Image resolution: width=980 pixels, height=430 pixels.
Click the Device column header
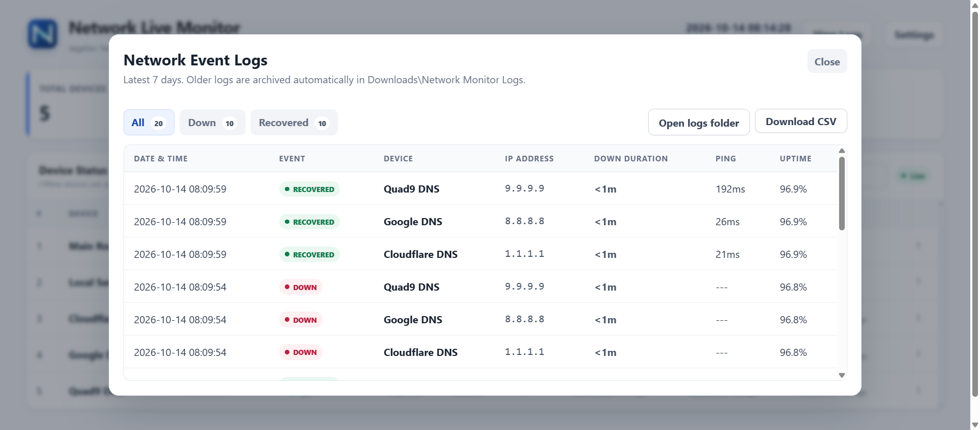click(398, 159)
